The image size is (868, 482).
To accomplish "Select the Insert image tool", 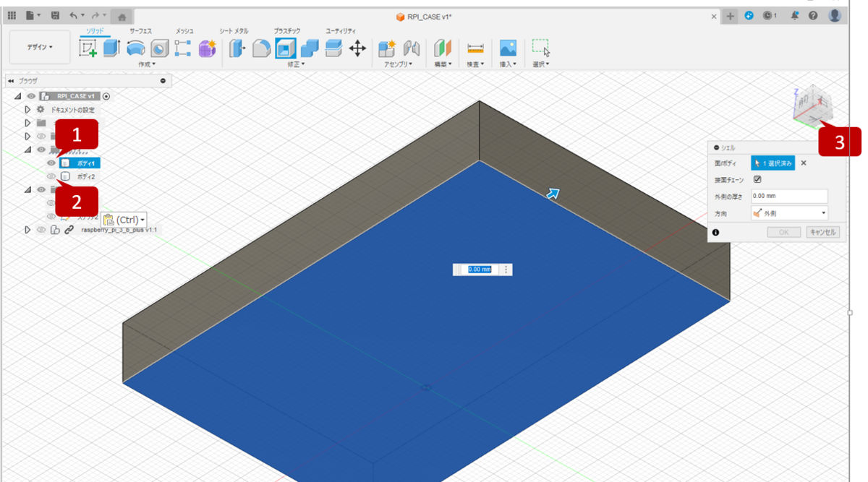I will click(x=509, y=48).
